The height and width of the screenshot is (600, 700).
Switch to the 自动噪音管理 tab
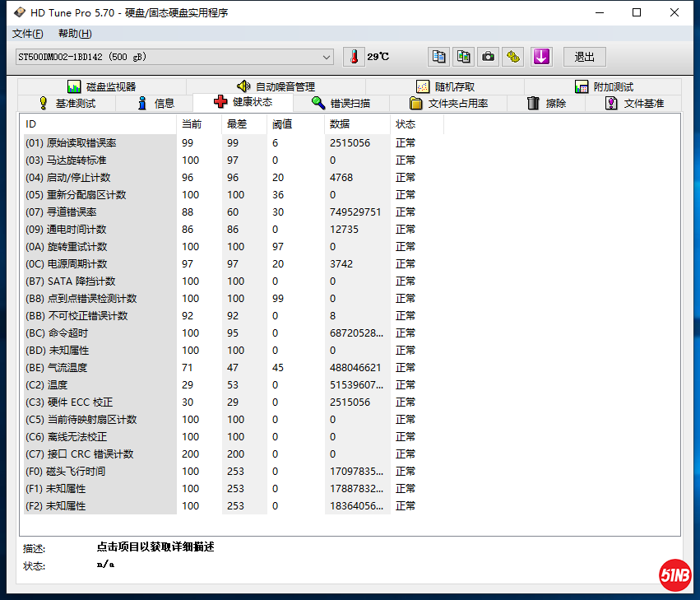(276, 86)
